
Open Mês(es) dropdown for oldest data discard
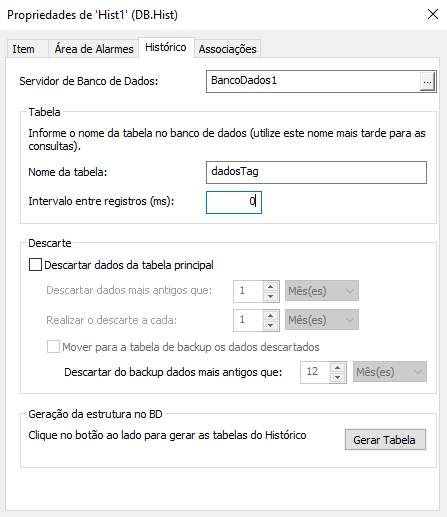322,291
